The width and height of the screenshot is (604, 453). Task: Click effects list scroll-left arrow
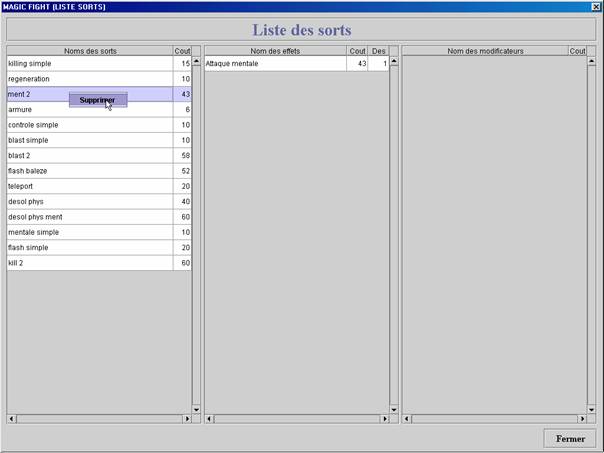point(209,419)
